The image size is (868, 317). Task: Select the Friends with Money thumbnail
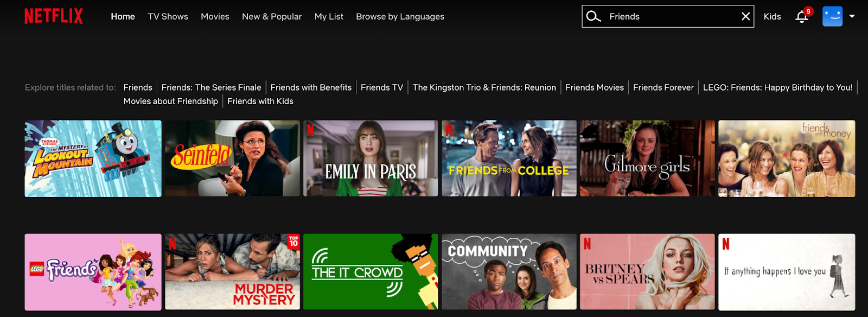click(787, 158)
